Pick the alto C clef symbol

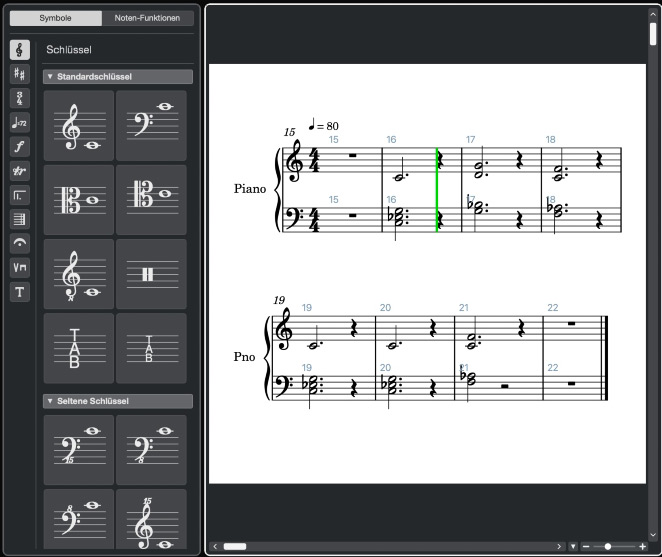click(79, 200)
